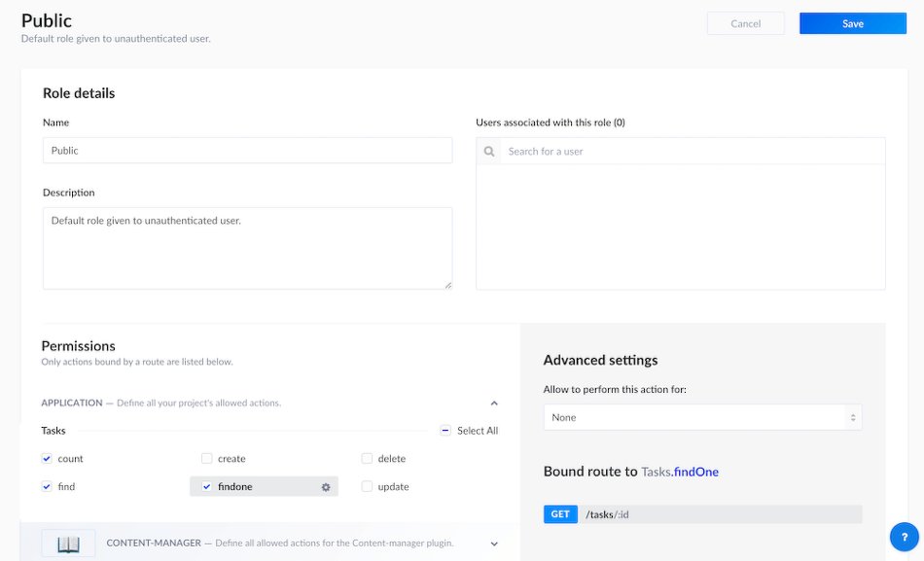Click the GET route badge
924x561 pixels.
click(560, 514)
